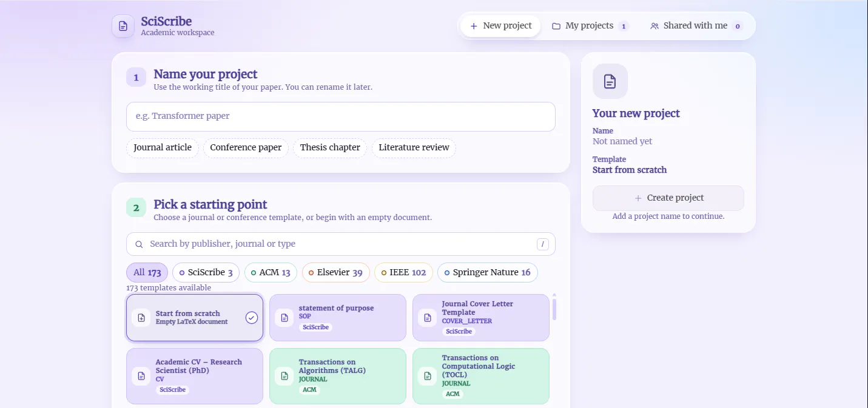Click the template search field

point(341,244)
